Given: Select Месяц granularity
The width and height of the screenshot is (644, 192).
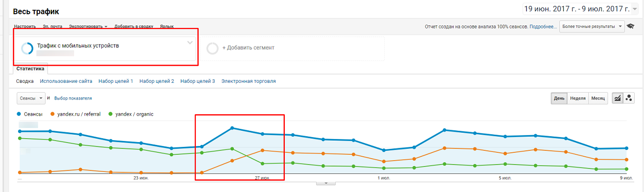Looking at the screenshot, I should coord(598,98).
